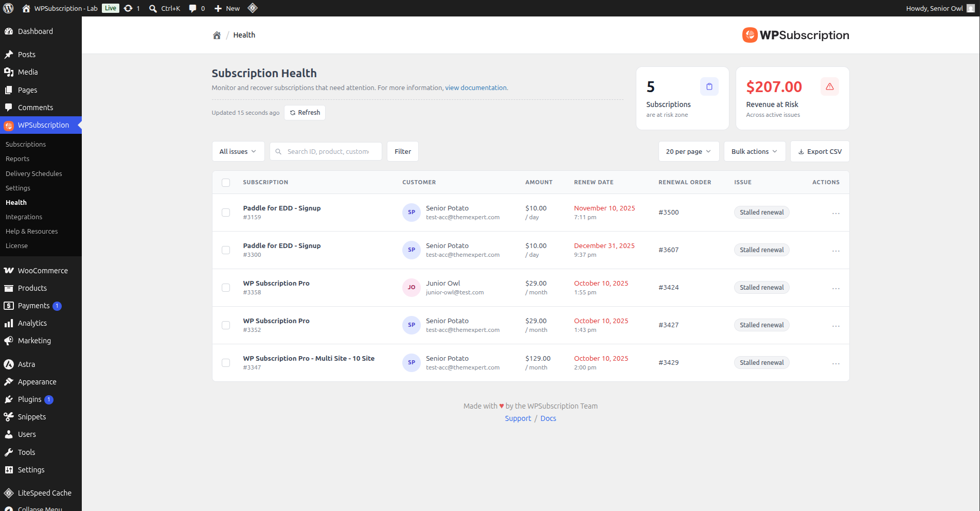
Task: Click the search ID, product, customer field
Action: click(326, 151)
